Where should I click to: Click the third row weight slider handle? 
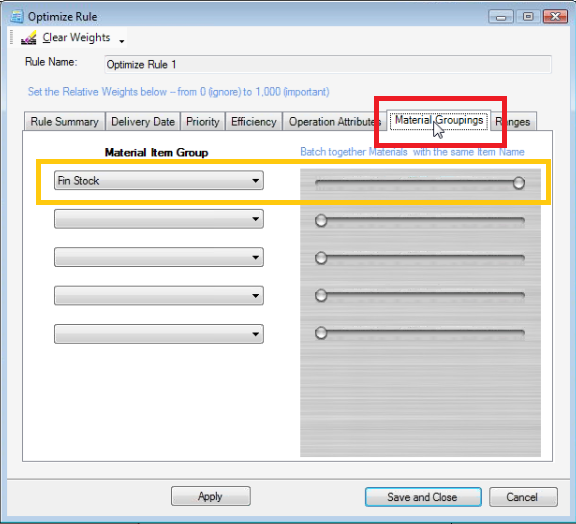(321, 258)
